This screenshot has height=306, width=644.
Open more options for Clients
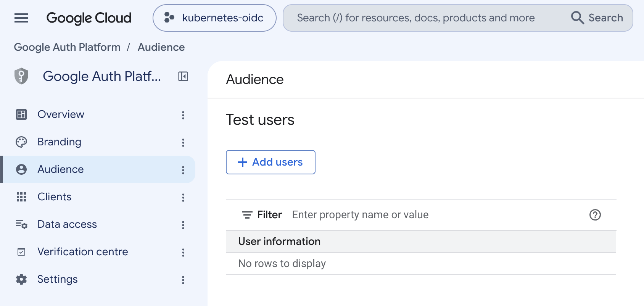[183, 198]
